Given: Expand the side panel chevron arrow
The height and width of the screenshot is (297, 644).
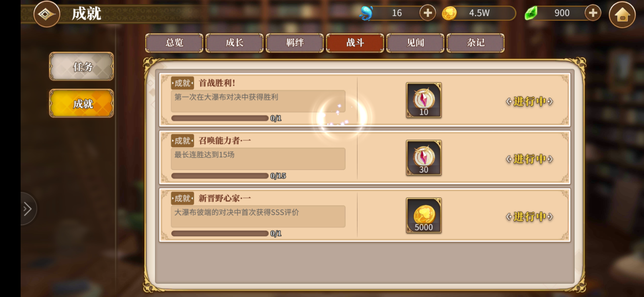Looking at the screenshot, I should point(28,209).
